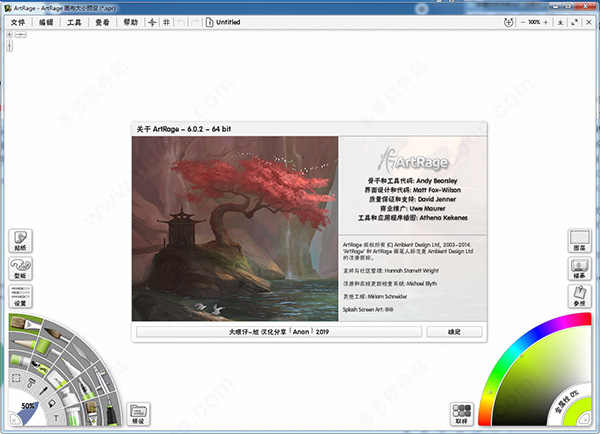Screen dimensions: 600x434
Task: Click the 100% zoom level readout
Action: 534,22
